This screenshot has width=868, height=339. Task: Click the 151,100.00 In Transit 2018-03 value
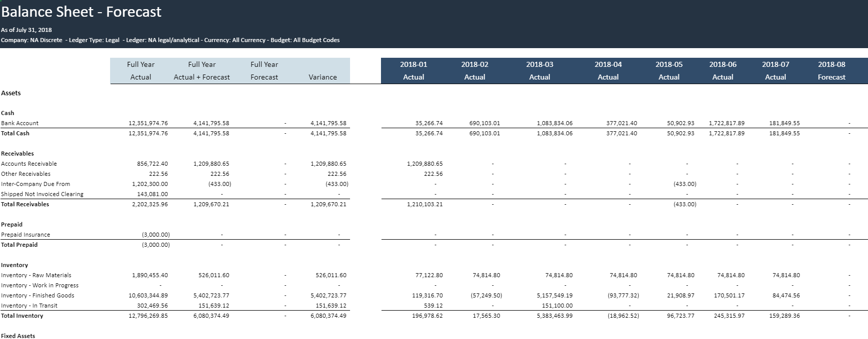tap(557, 306)
